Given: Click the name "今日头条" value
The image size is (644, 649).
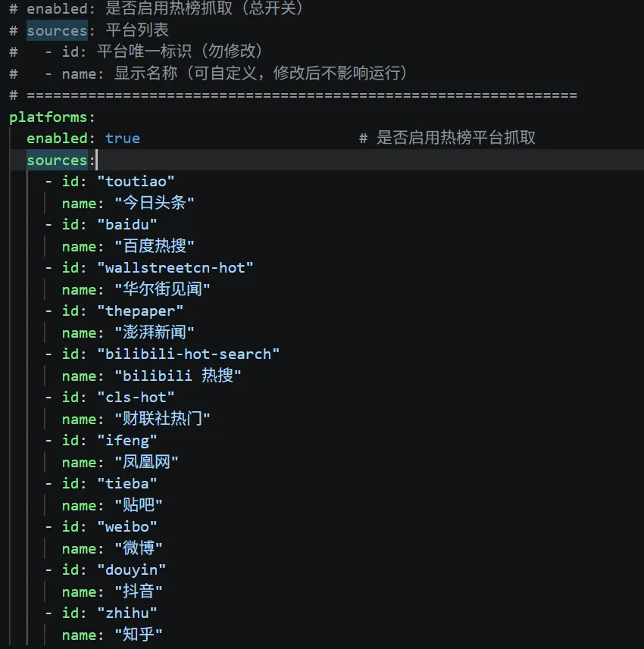Looking at the screenshot, I should point(155,203).
